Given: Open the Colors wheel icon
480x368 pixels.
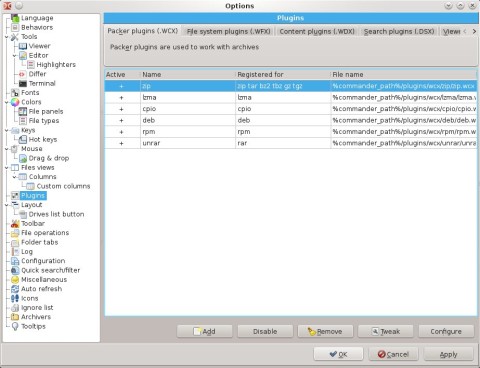Looking at the screenshot, I should pos(15,102).
